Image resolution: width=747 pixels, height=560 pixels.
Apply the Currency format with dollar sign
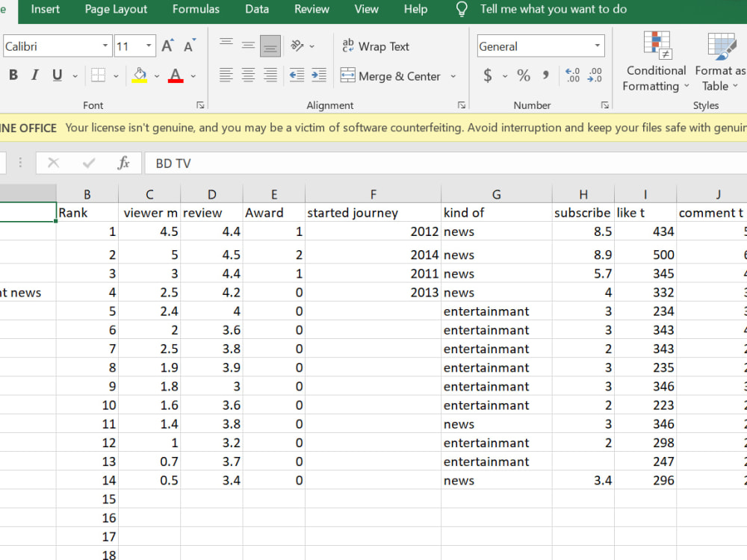click(489, 75)
